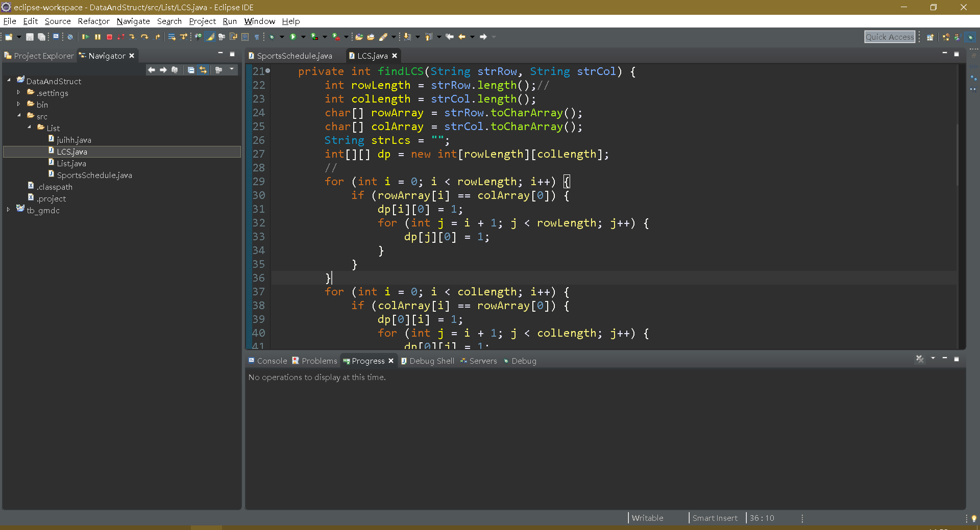Open the Navigate menu
Viewport: 980px width, 530px height.
tap(133, 21)
